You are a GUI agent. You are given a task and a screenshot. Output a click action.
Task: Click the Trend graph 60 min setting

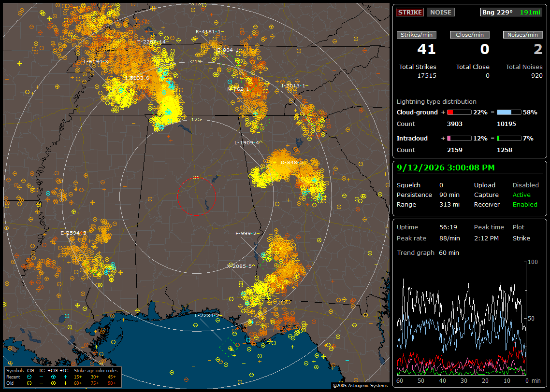tap(428, 253)
